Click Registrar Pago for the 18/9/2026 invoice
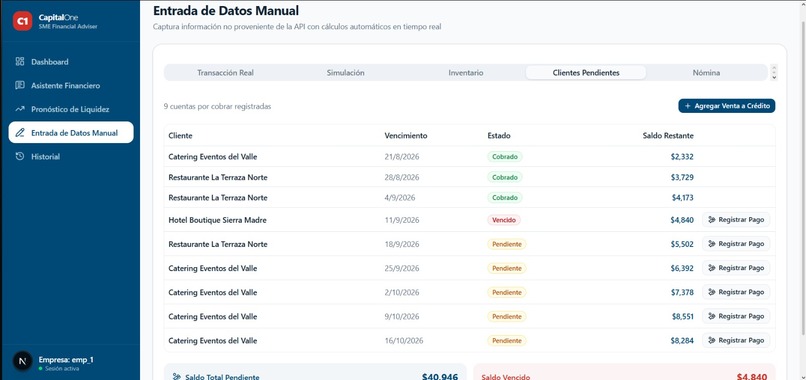This screenshot has width=806, height=380. point(736,244)
